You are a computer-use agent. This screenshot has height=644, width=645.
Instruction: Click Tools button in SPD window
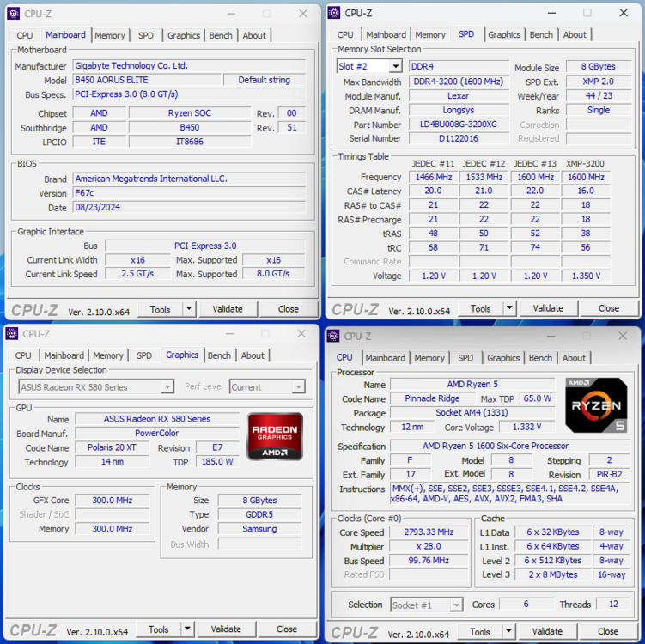480,308
